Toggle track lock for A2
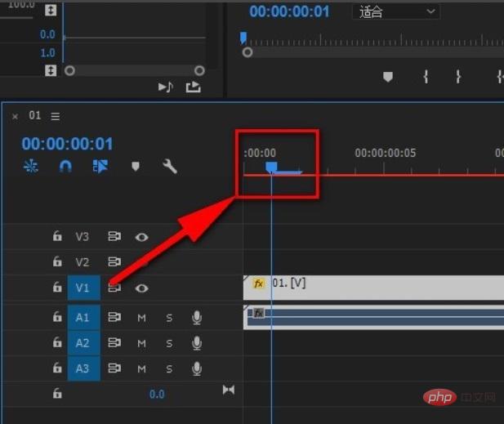Screen dimensions: 504x424 57,342
